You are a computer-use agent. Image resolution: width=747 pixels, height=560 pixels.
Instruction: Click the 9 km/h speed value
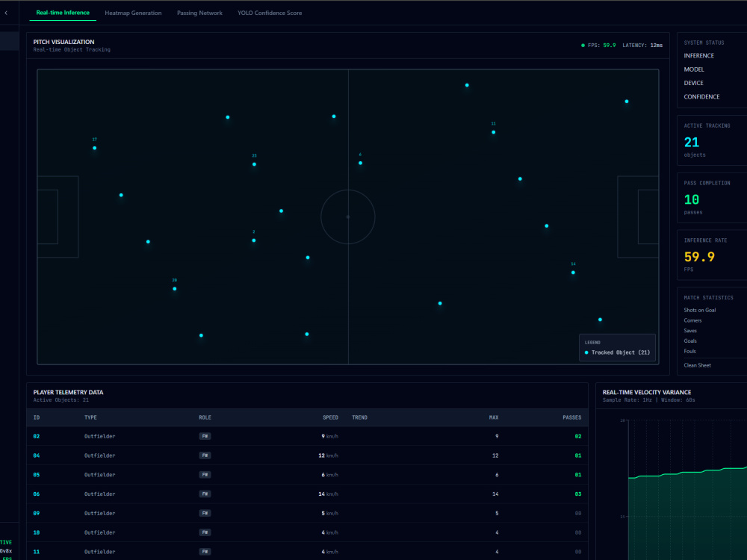click(x=329, y=436)
